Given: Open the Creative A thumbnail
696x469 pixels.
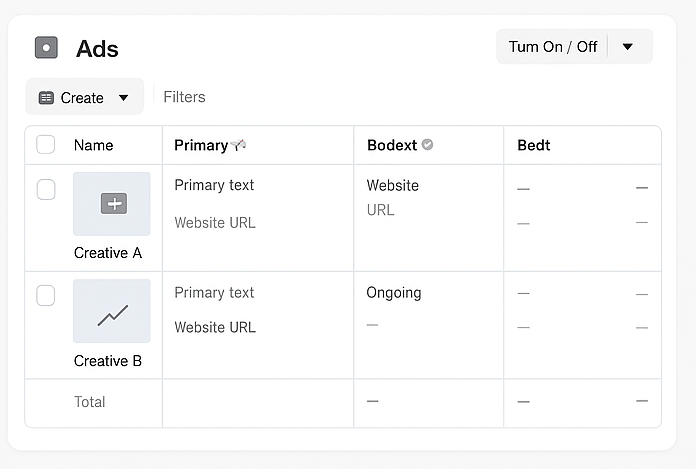Looking at the screenshot, I should coord(112,204).
